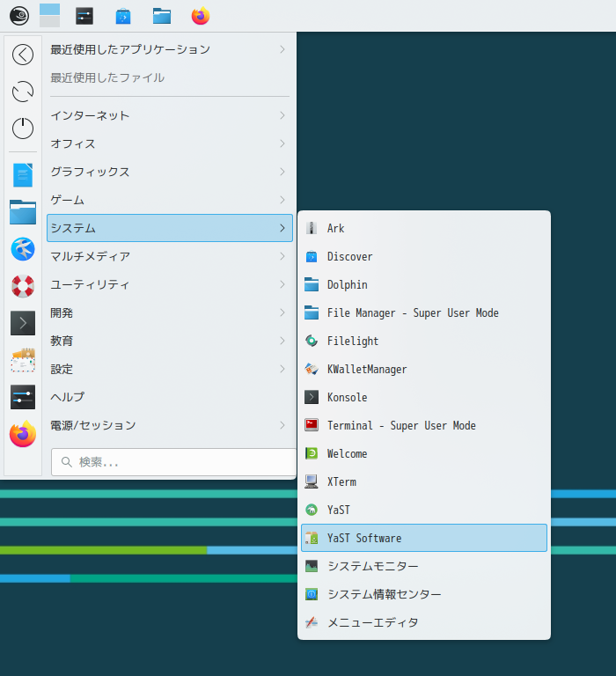The width and height of the screenshot is (616, 676).
Task: Open Dolphin file manager from top panel
Action: [162, 16]
